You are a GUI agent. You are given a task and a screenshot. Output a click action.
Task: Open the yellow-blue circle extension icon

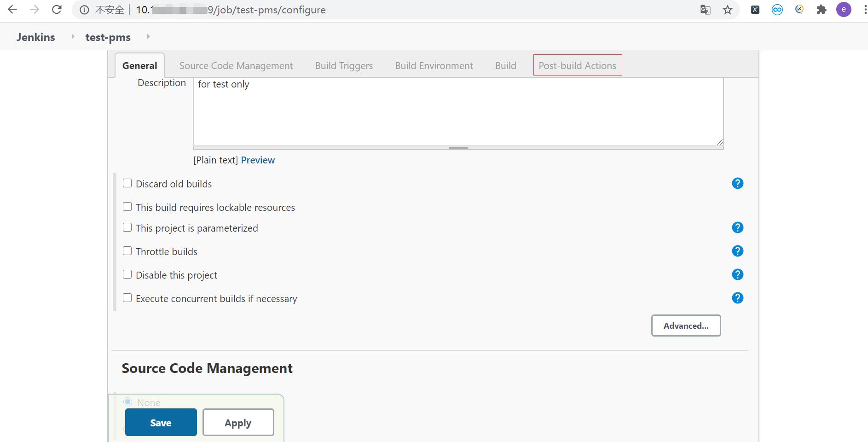[799, 9]
